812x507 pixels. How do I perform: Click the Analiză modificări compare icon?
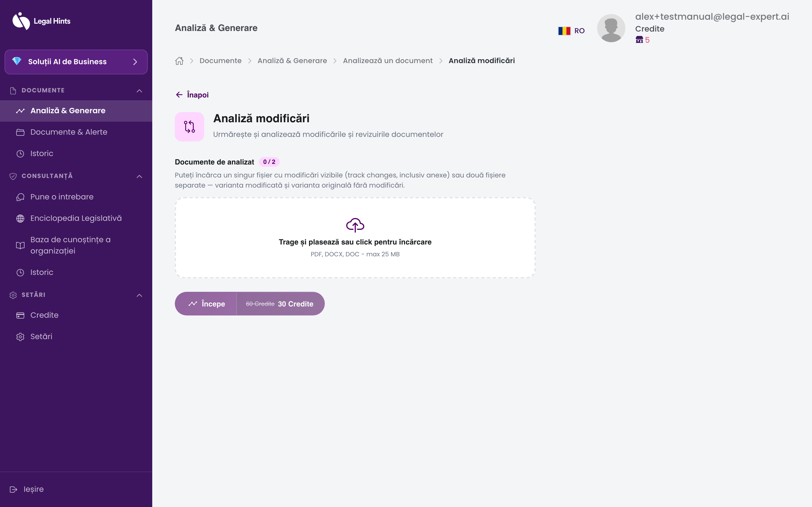click(x=189, y=127)
